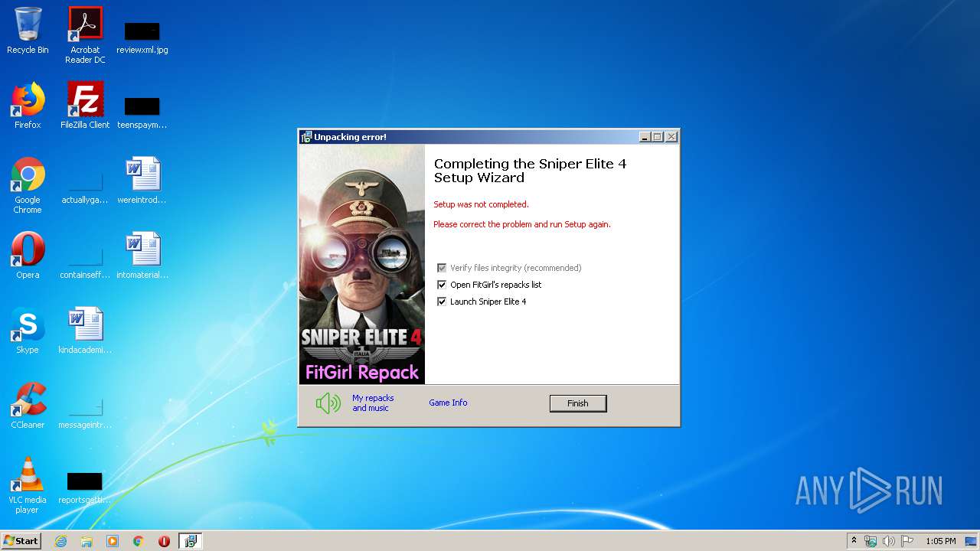Image resolution: width=980 pixels, height=551 pixels.
Task: Close the Unpacking error dialog
Action: 671,137
